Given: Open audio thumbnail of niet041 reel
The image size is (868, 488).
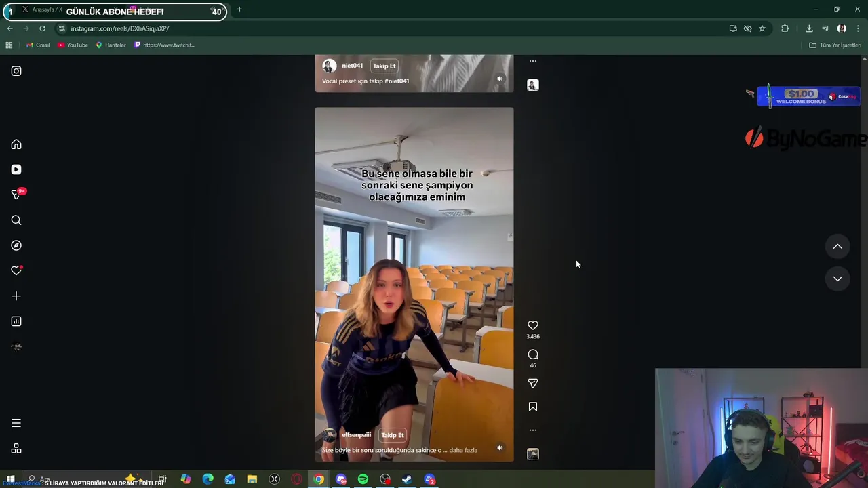Looking at the screenshot, I should [533, 85].
